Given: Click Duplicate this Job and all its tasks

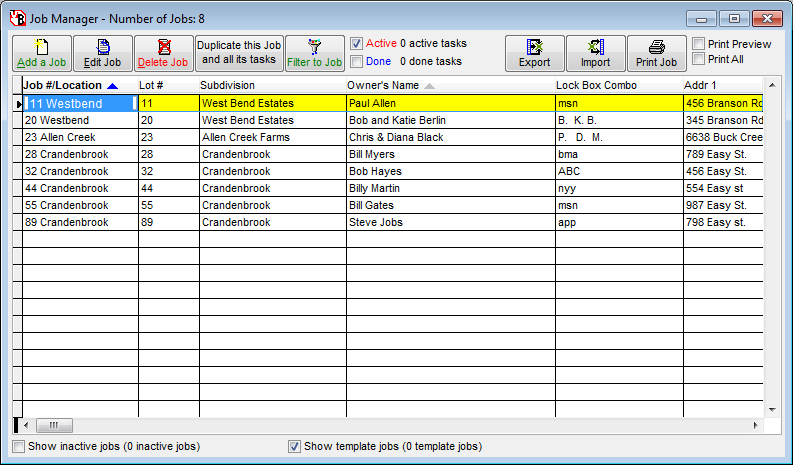Looking at the screenshot, I should point(239,53).
